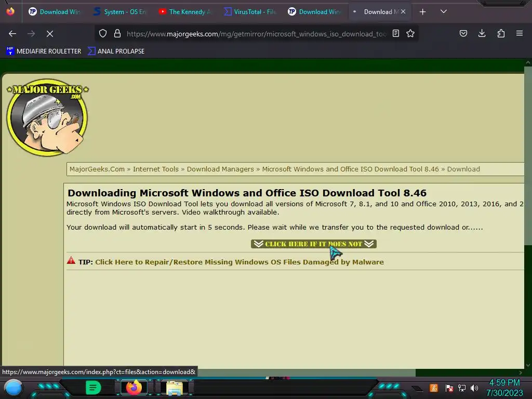The image size is (532, 399).
Task: Open the Pocket save icon
Action: (463, 33)
